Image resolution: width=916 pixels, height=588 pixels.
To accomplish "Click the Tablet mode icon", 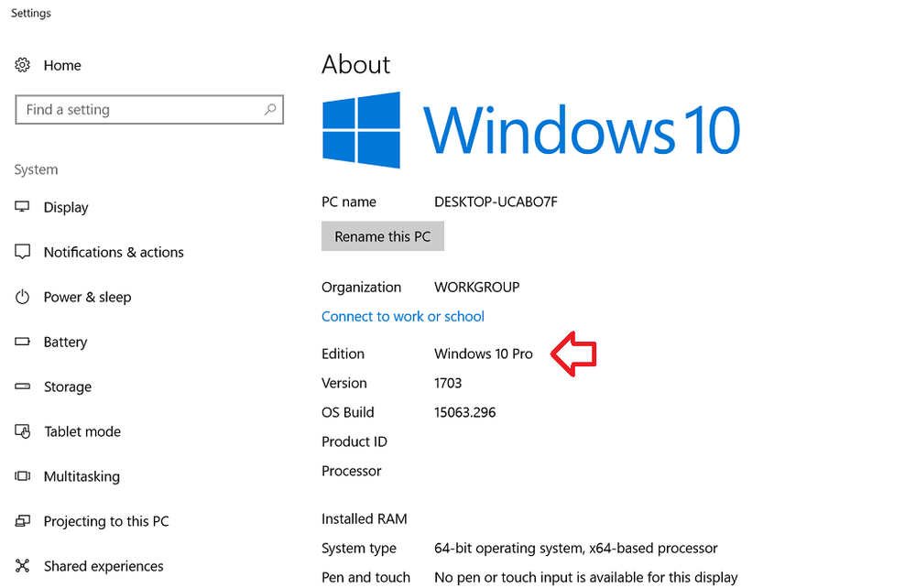I will [x=22, y=431].
